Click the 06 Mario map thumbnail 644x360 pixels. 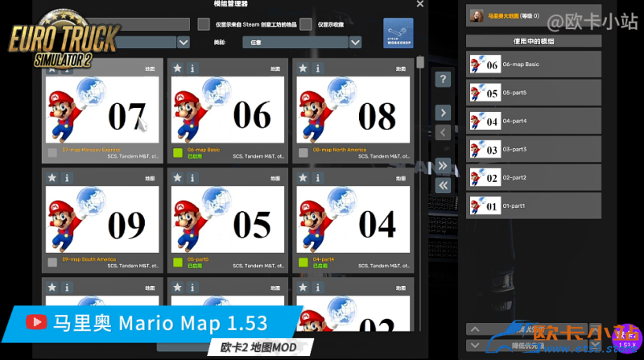(228, 110)
